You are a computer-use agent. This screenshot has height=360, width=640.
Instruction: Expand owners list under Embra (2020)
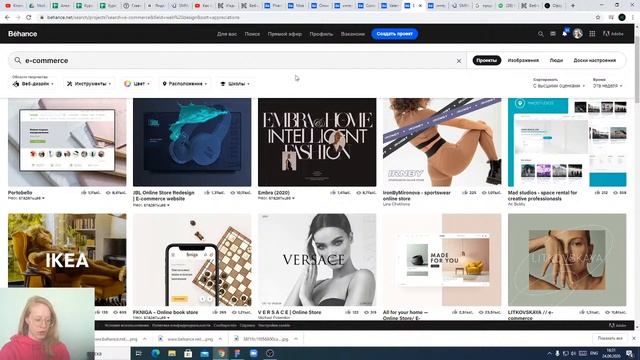(x=276, y=198)
